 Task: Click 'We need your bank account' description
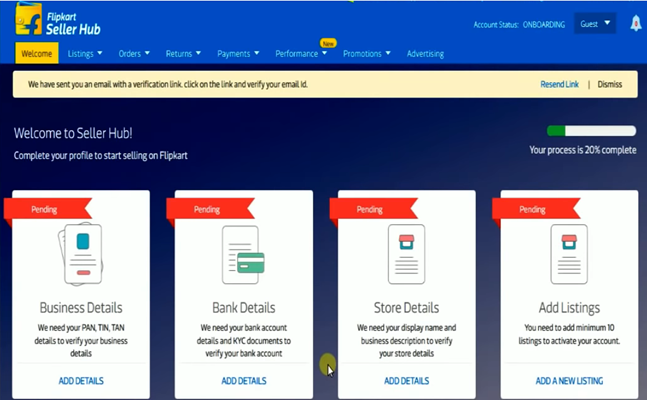tap(244, 341)
